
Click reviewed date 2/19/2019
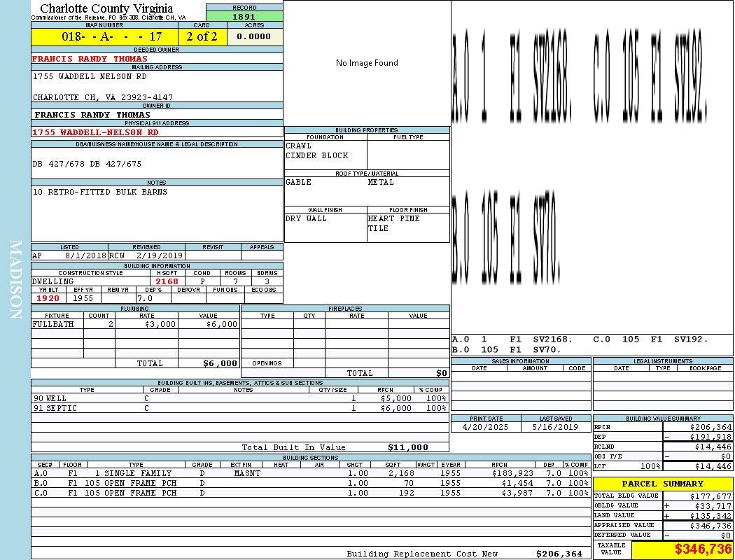coord(160,255)
